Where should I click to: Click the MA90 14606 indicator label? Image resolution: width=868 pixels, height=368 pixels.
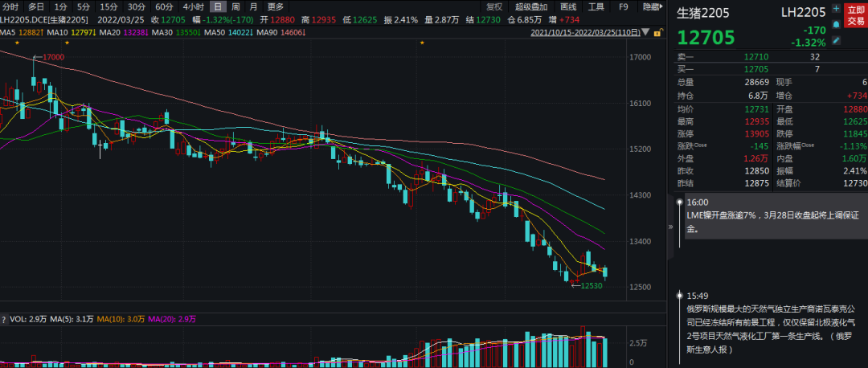click(x=281, y=33)
